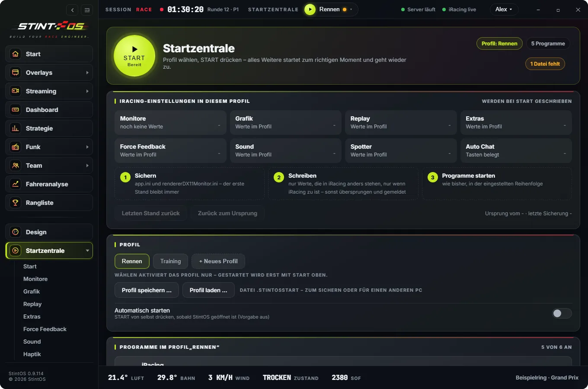The image size is (588, 389).
Task: Click the Startzentrale play-circle icon in the sidebar
Action: 16,251
